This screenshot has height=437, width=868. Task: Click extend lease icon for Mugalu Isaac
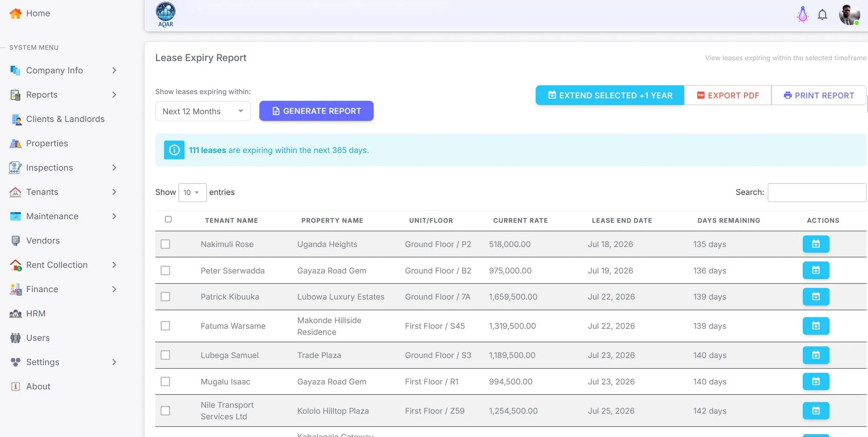pyautogui.click(x=816, y=382)
